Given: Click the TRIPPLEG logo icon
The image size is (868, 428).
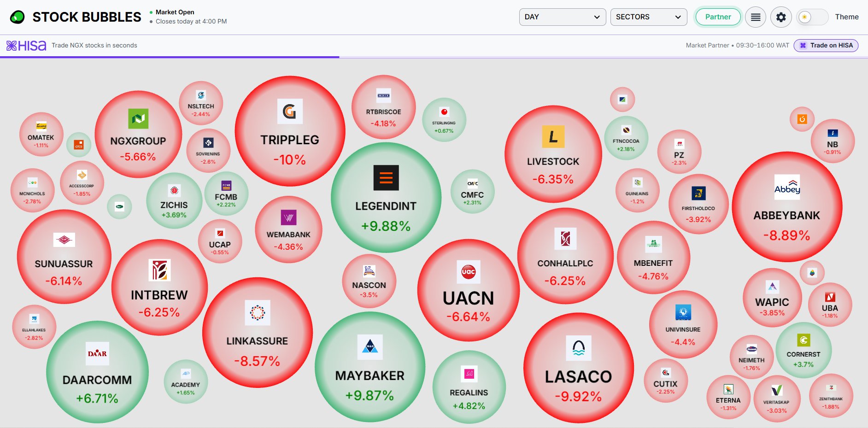Looking at the screenshot, I should point(290,111).
